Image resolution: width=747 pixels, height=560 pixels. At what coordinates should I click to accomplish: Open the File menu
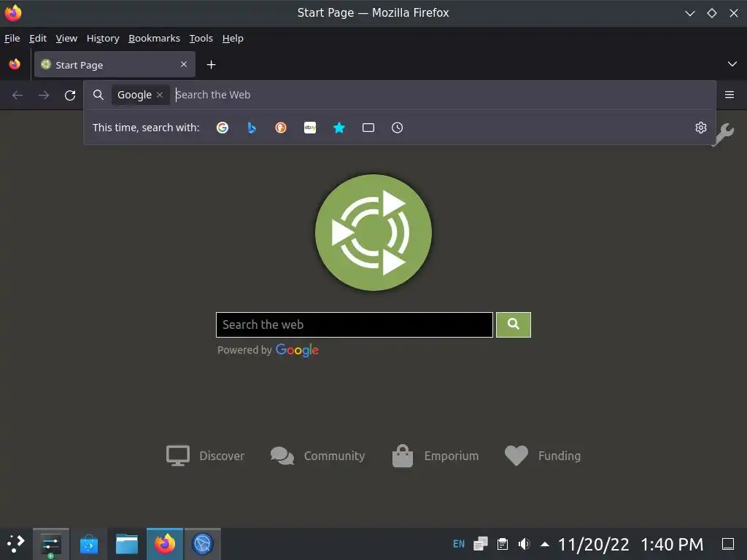point(12,38)
